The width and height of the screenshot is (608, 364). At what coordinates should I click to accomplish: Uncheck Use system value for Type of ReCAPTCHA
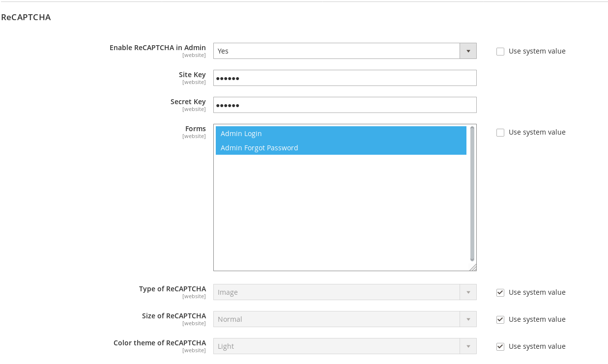point(500,293)
